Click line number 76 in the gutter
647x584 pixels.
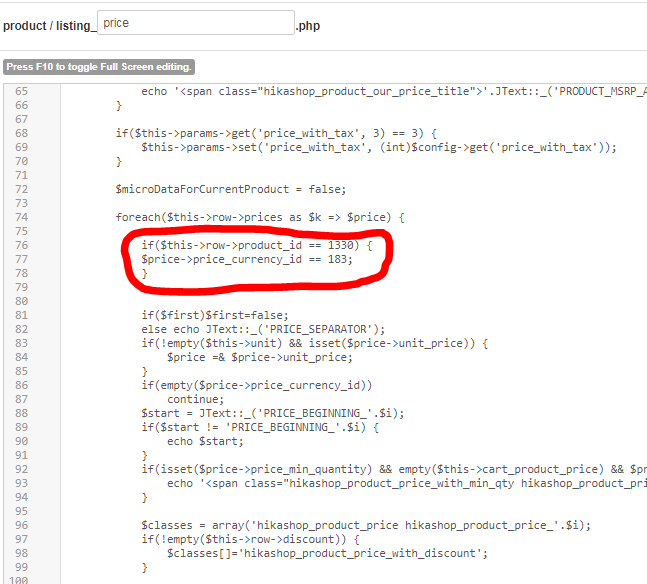coord(21,245)
